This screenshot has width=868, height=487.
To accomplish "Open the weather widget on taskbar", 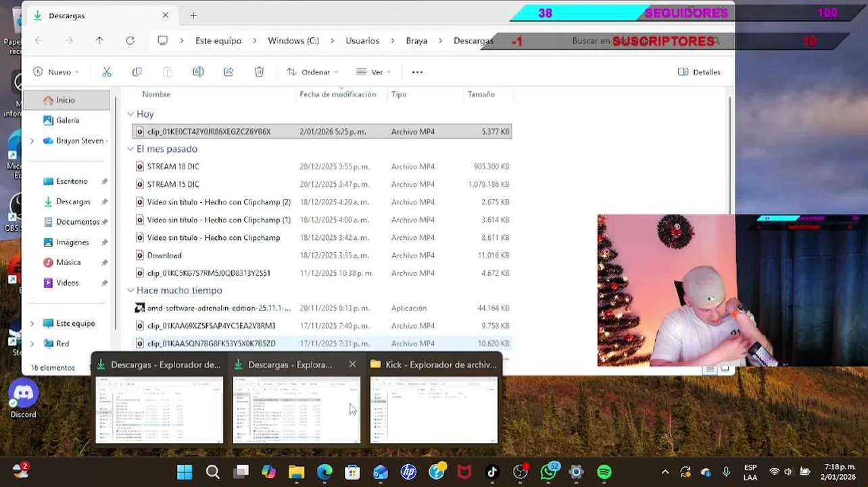I will click(20, 471).
